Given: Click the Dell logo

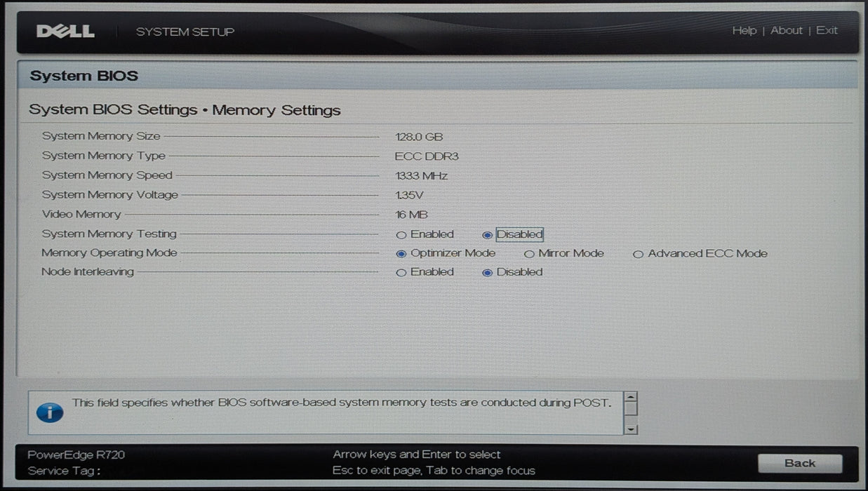Looking at the screenshot, I should (x=65, y=32).
